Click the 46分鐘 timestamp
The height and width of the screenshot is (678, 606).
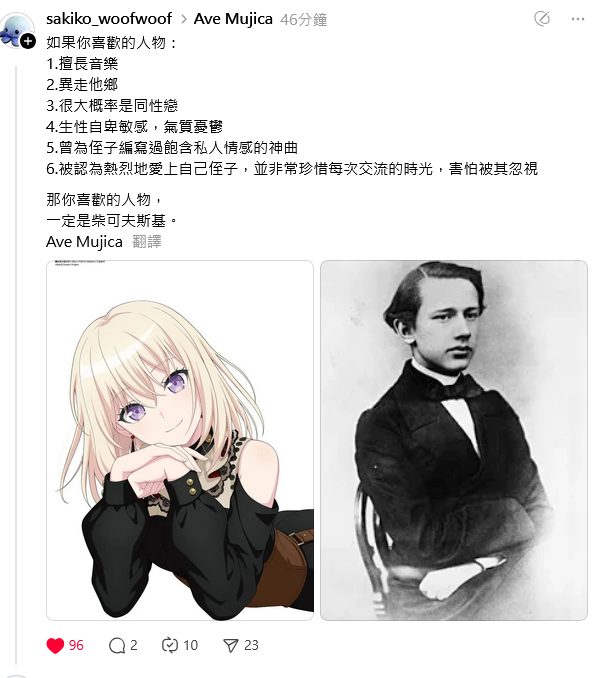pos(304,20)
